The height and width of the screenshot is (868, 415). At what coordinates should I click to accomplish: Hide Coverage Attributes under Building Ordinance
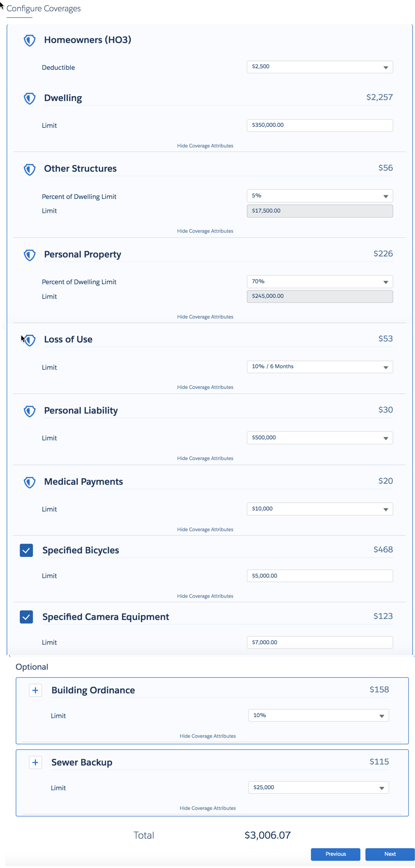coord(207,736)
